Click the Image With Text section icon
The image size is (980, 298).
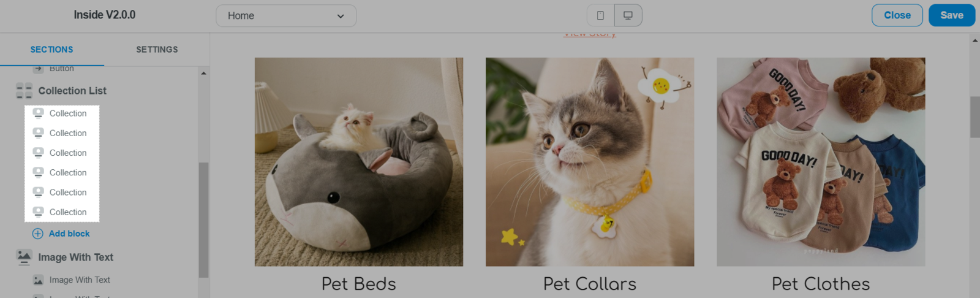pos(24,258)
